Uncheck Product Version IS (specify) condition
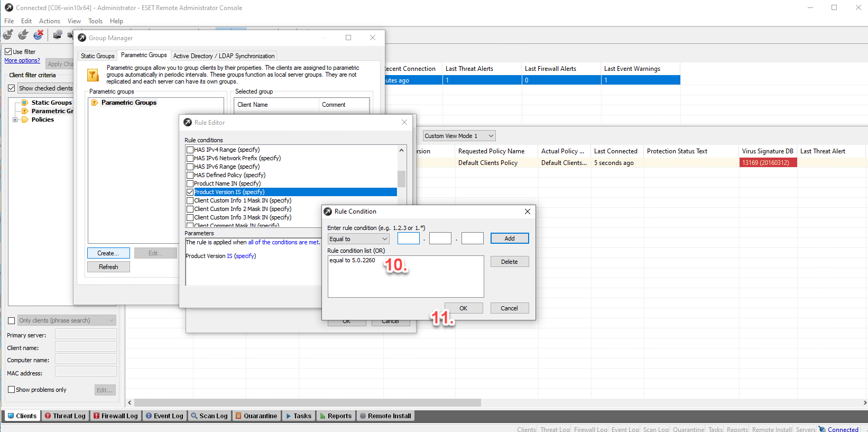The width and height of the screenshot is (868, 432). click(190, 192)
